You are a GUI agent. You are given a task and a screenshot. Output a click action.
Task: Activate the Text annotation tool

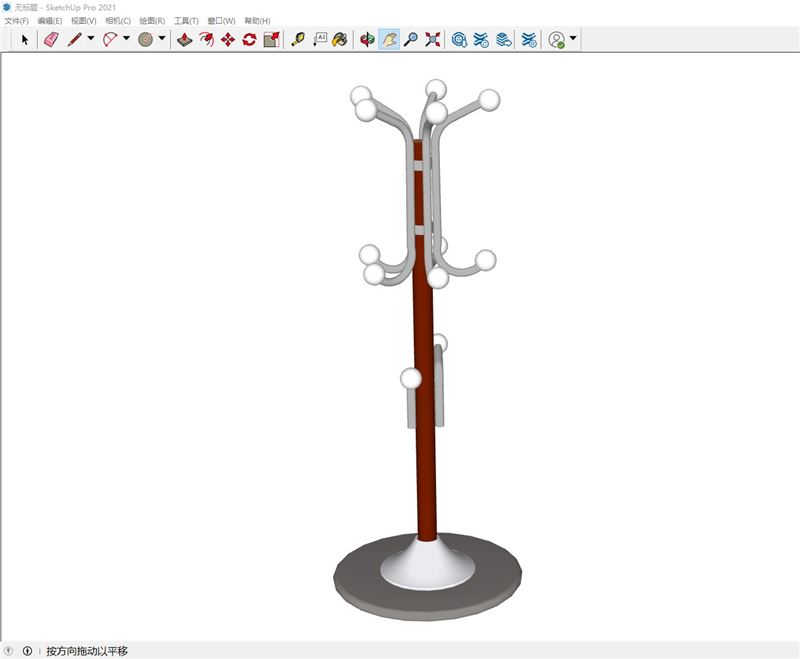click(x=321, y=40)
